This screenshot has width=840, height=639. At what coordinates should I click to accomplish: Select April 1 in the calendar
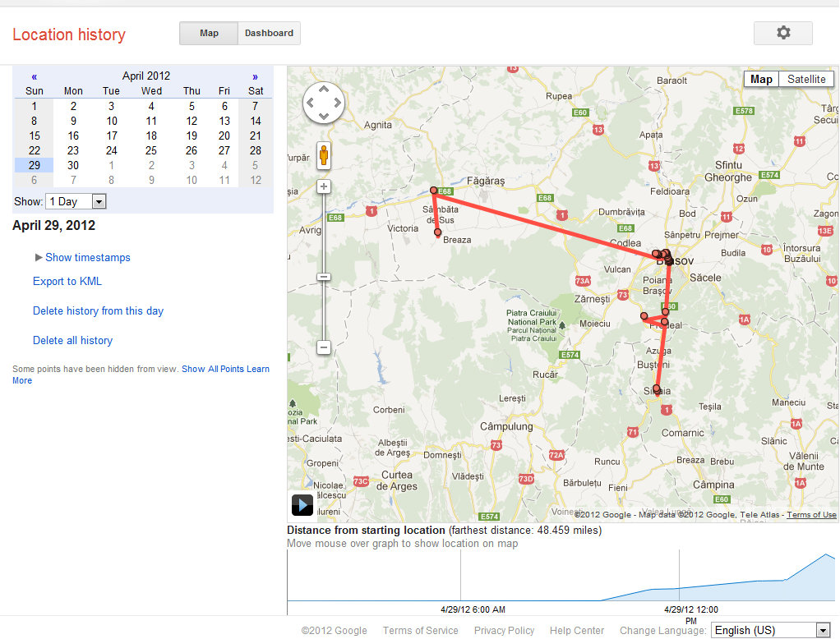coord(35,107)
